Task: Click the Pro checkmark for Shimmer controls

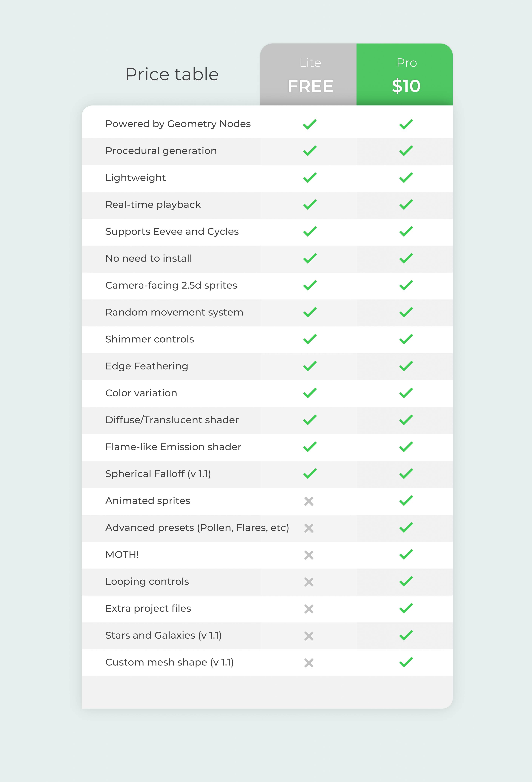Action: [406, 339]
